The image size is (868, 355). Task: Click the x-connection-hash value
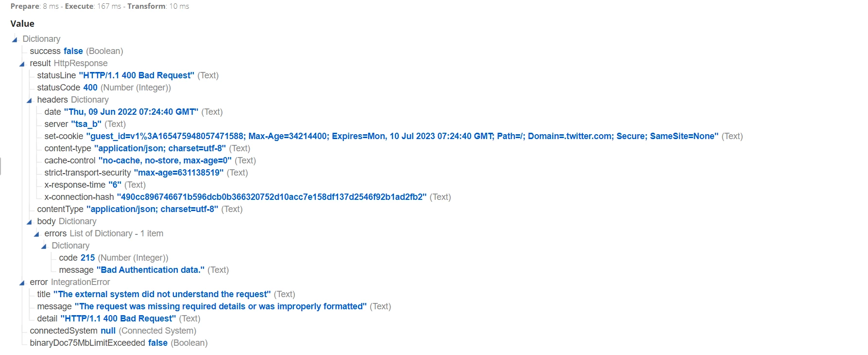pos(272,197)
